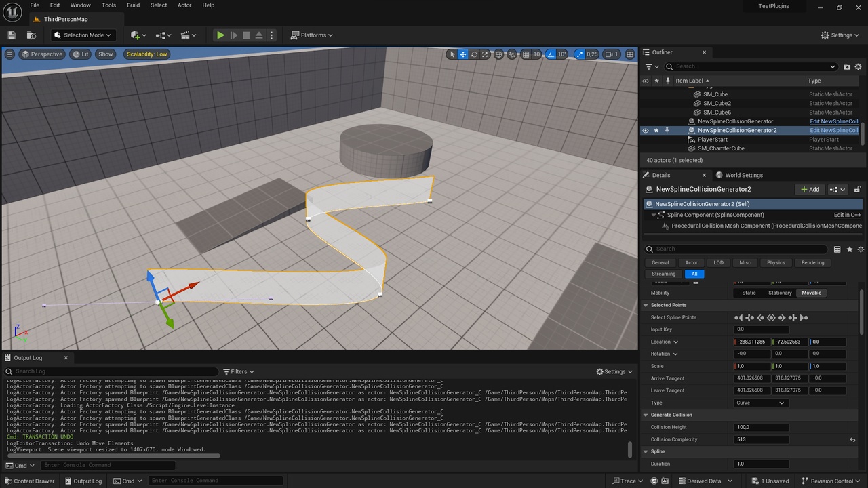Activate the Translate (move) gizmo tool
The image size is (868, 488).
click(463, 54)
